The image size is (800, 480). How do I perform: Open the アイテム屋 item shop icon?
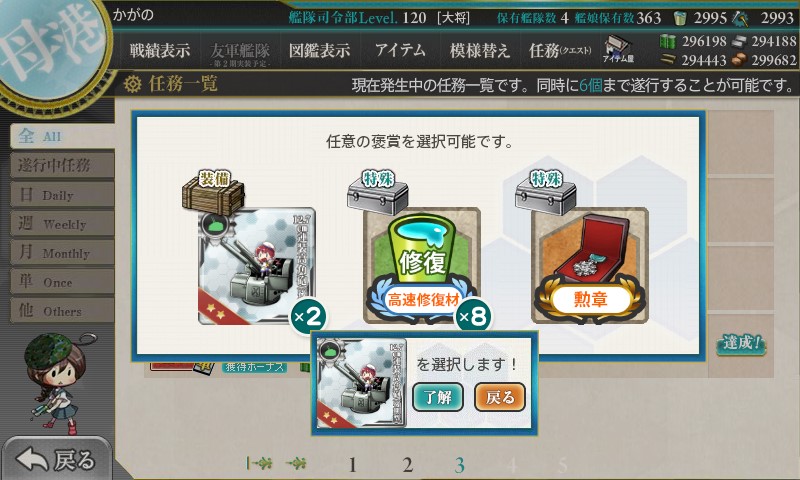pos(618,49)
